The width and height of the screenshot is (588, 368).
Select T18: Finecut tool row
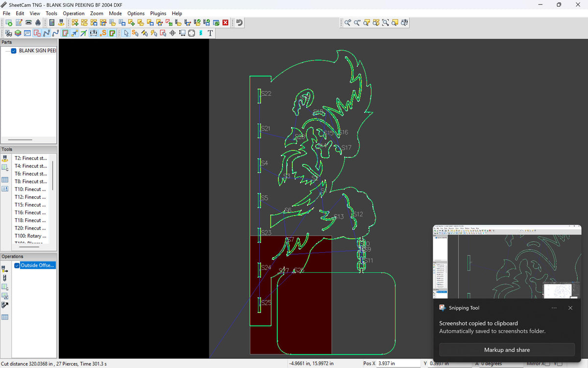[31, 220]
